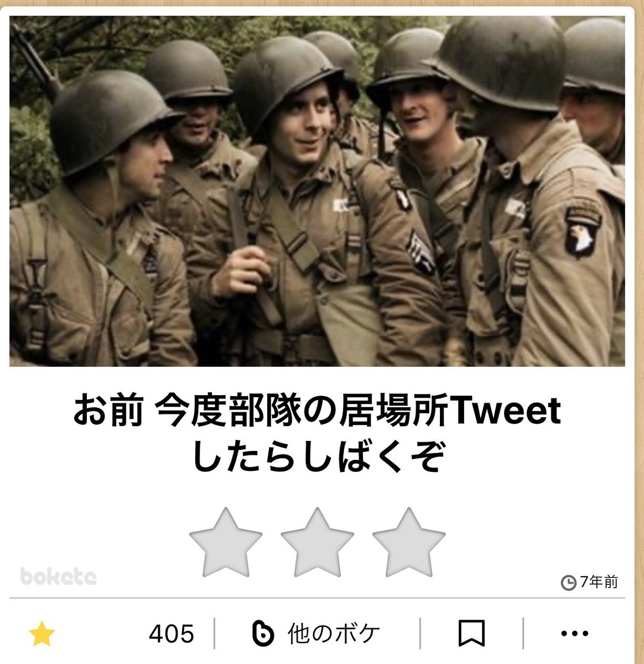Click the caption line starting お前 今度部隊
644x664 pixels.
[317, 411]
